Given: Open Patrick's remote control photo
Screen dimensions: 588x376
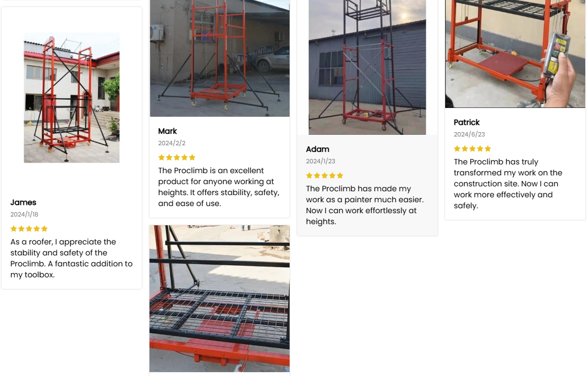Looking at the screenshot, I should (515, 53).
